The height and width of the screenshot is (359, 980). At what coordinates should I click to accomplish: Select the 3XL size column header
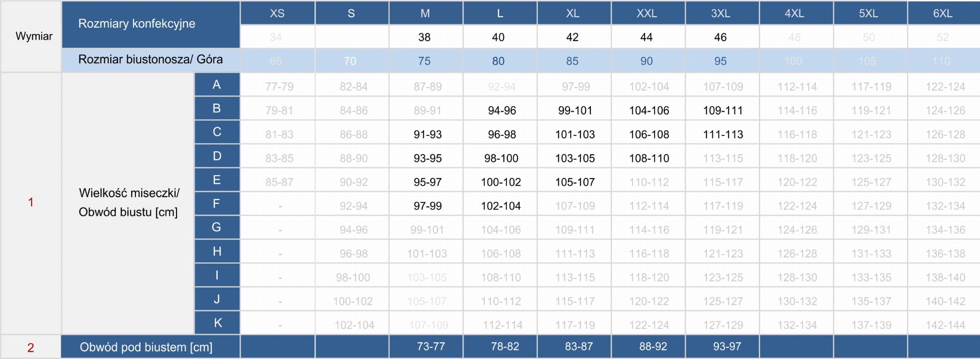[x=721, y=13]
